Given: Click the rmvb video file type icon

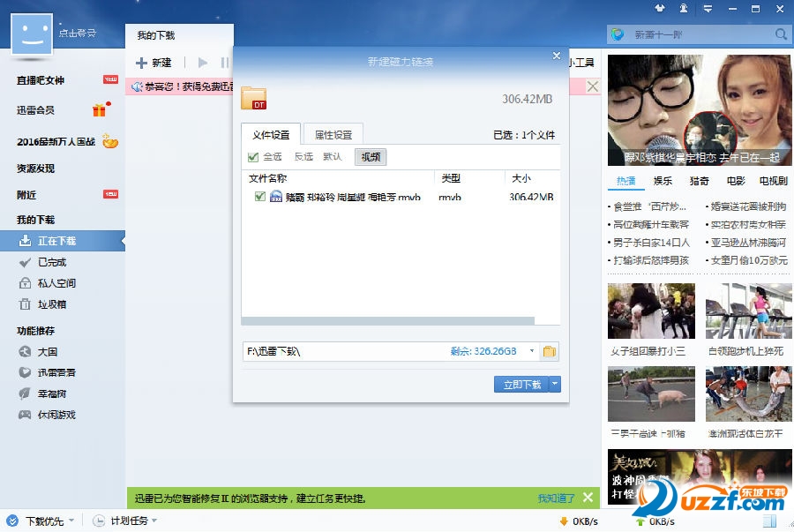Looking at the screenshot, I should (x=276, y=197).
